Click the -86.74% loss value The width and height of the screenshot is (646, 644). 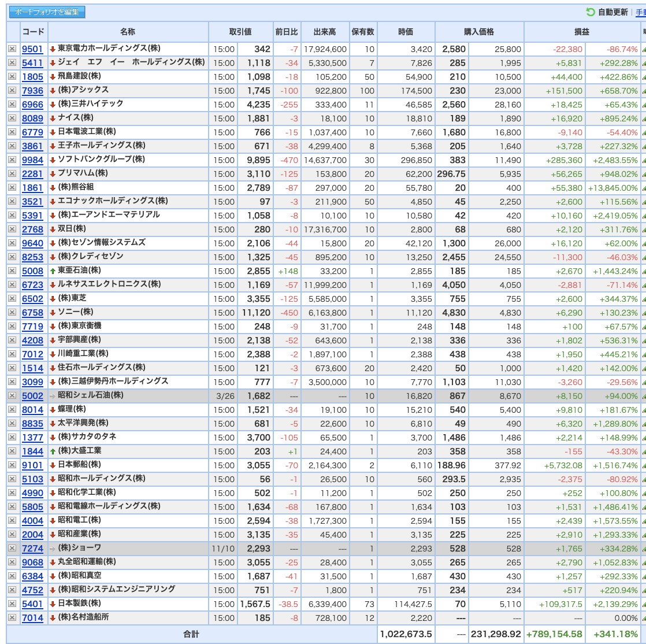(x=622, y=49)
